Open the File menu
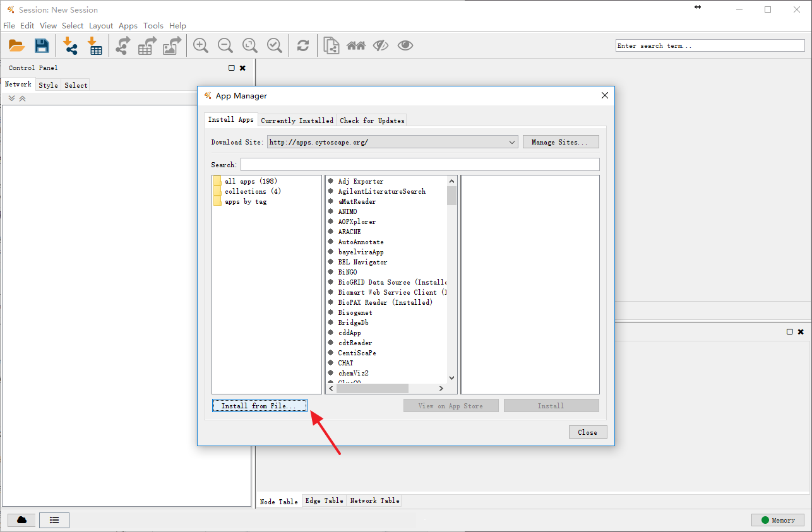This screenshot has height=532, width=812. 9,26
